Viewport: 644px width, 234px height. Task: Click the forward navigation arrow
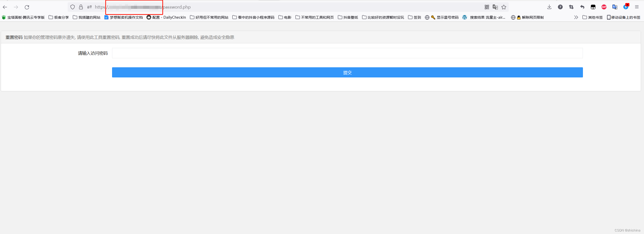(16, 7)
